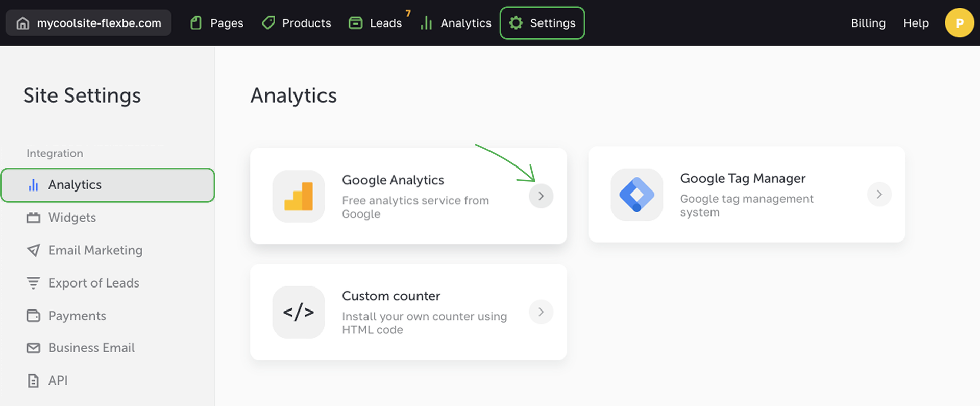
Task: Click the Business Email envelope icon
Action: coord(33,348)
